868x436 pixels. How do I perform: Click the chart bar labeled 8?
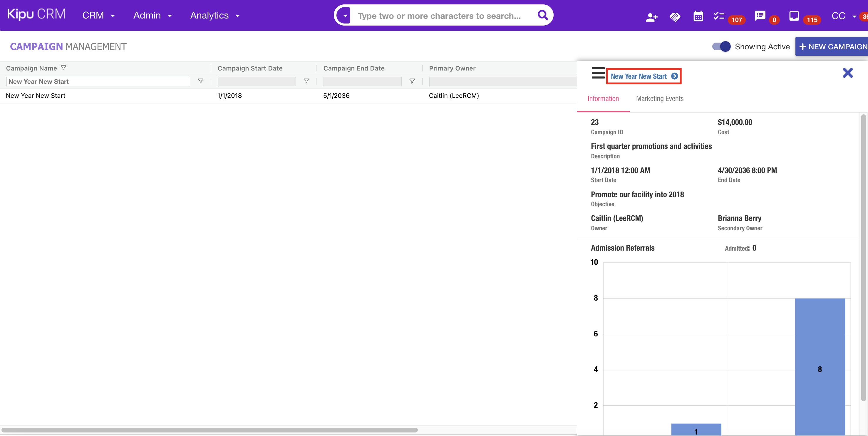820,367
